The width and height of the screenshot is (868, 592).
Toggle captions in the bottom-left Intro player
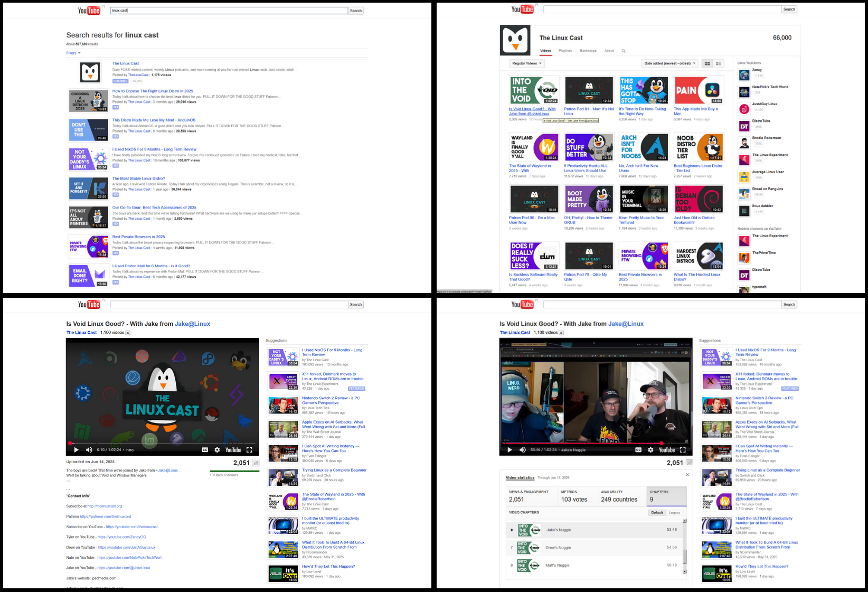[205, 450]
